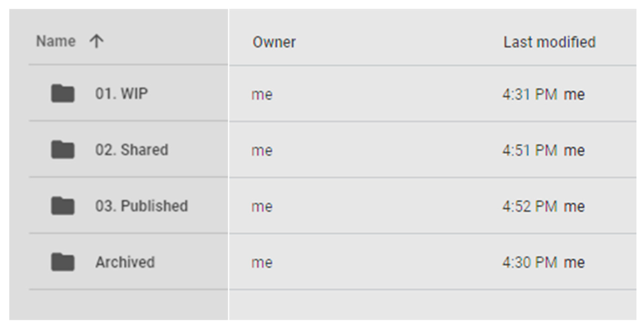This screenshot has width=644, height=331.
Task: Click the Archived folder icon
Action: (63, 262)
